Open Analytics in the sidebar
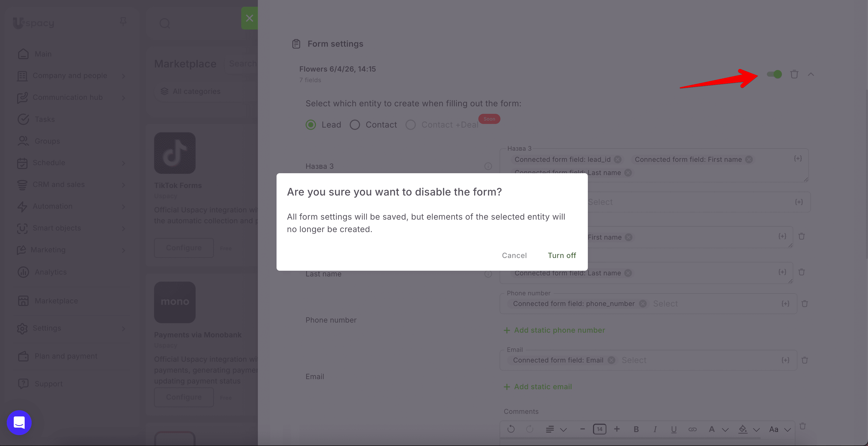Viewport: 868px width, 446px height. pos(51,272)
